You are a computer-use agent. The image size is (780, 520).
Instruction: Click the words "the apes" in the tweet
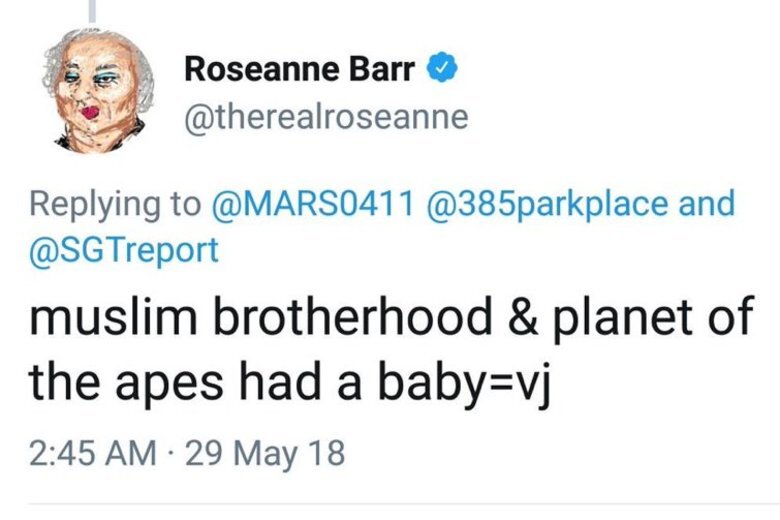126,383
